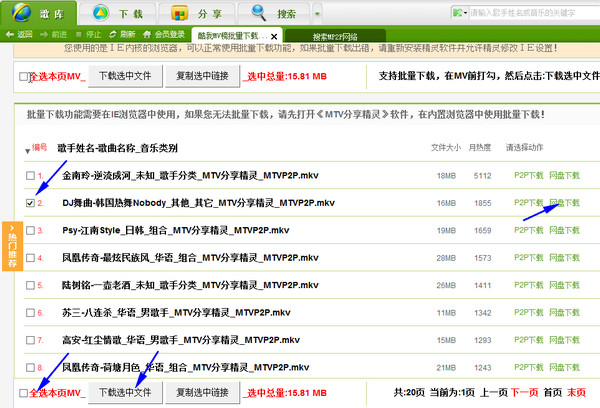Open the 分享 tab

(197, 13)
